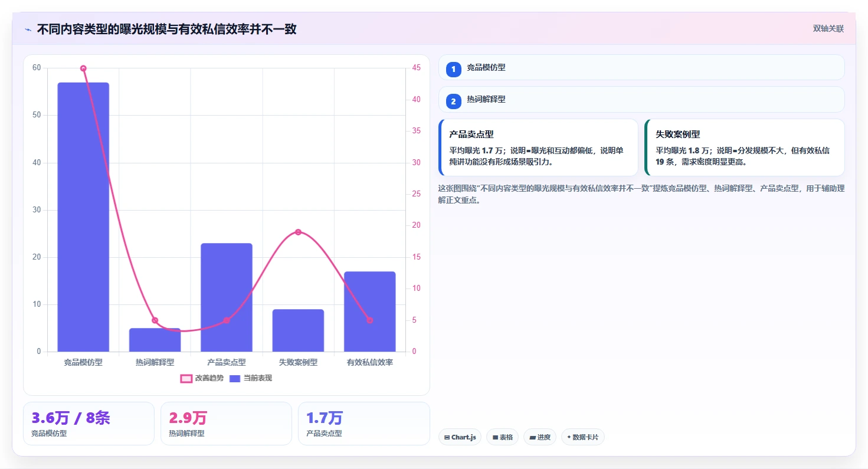Select the 失败案例型 bar in the chart
This screenshot has height=469, width=868.
point(298,330)
